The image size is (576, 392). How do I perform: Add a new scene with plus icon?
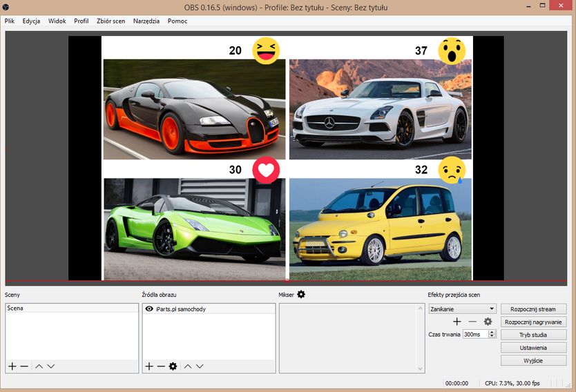point(12,366)
